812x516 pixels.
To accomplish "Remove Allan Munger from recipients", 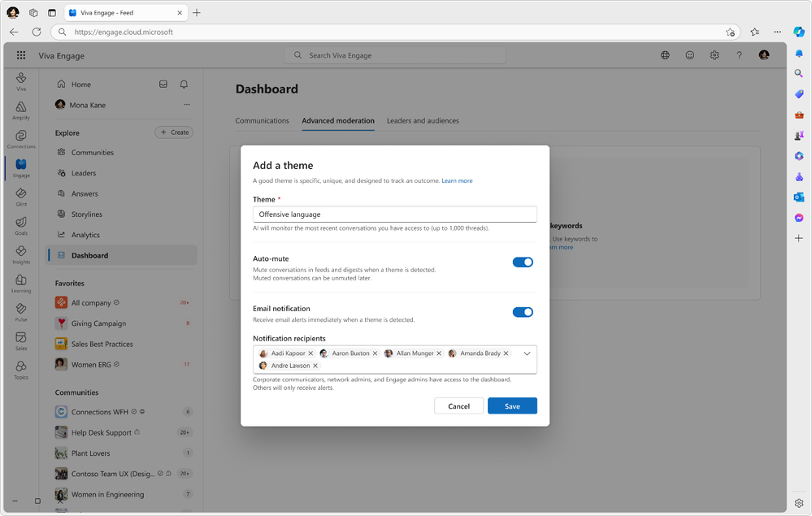I will tap(439, 353).
